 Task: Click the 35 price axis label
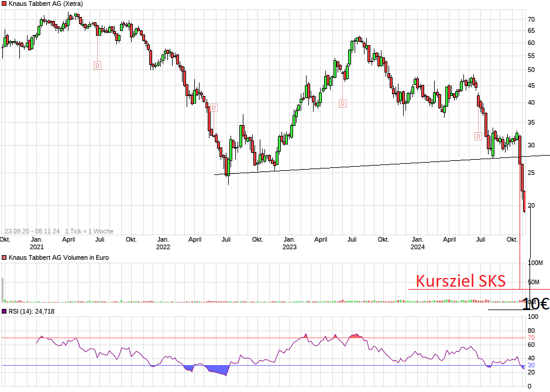pos(531,123)
